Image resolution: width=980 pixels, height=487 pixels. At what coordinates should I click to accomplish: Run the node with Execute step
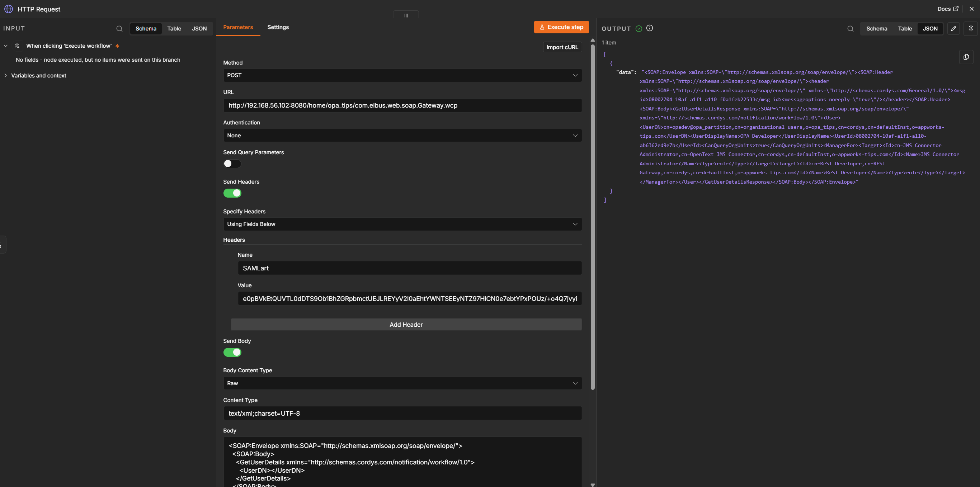point(561,27)
